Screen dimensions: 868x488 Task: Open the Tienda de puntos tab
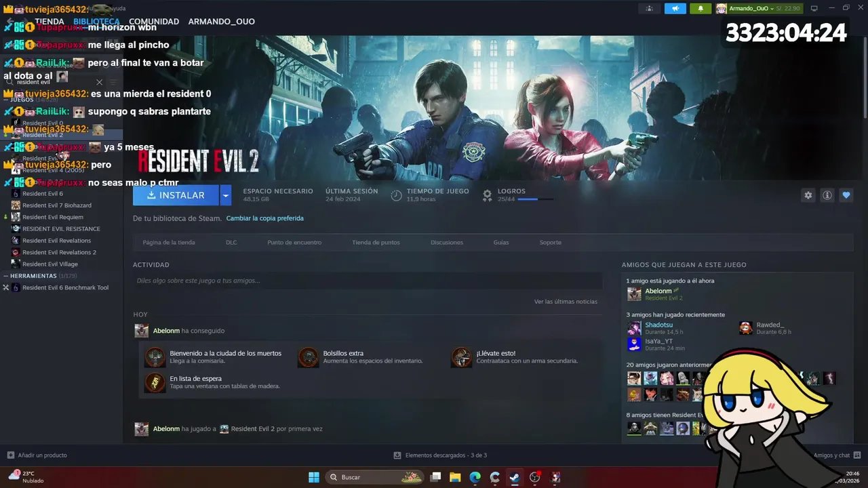pos(376,242)
